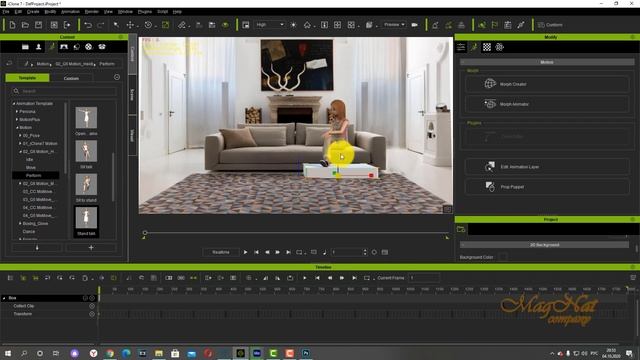Click the Export icon in main toolbar
Image resolution: width=640 pixels, height=360 pixels.
coord(67,25)
